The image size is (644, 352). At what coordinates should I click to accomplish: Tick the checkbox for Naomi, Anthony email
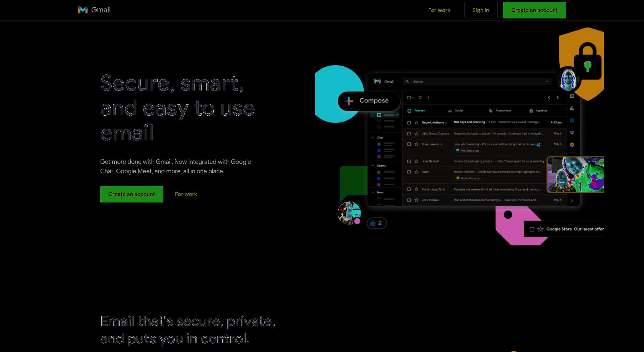pyautogui.click(x=409, y=123)
